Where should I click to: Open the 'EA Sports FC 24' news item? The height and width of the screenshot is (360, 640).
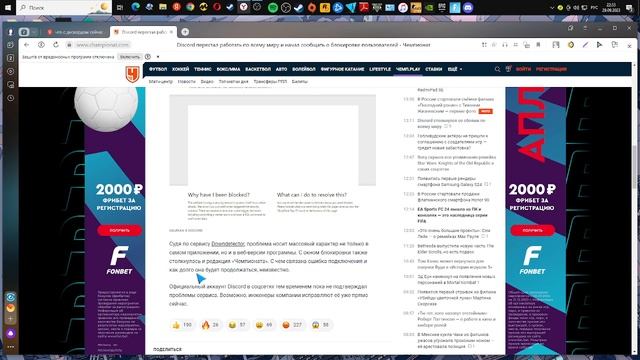tap(452, 215)
